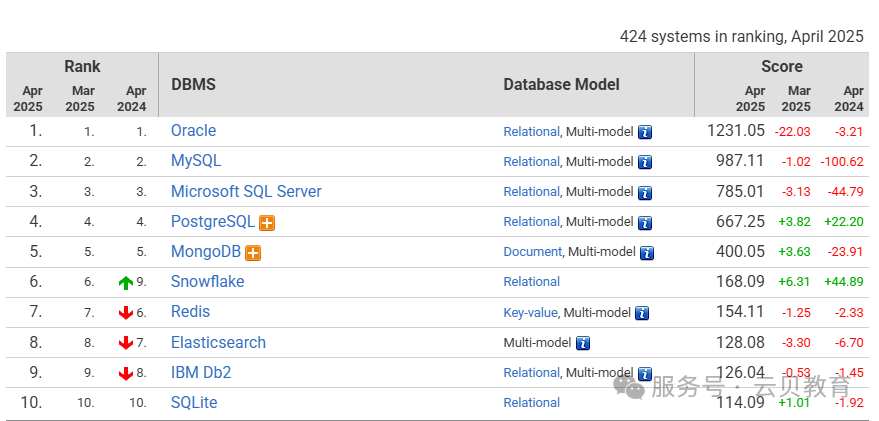Click red down arrow in IBM Db2 row
Viewport: 879px width, 421px height.
click(x=126, y=373)
